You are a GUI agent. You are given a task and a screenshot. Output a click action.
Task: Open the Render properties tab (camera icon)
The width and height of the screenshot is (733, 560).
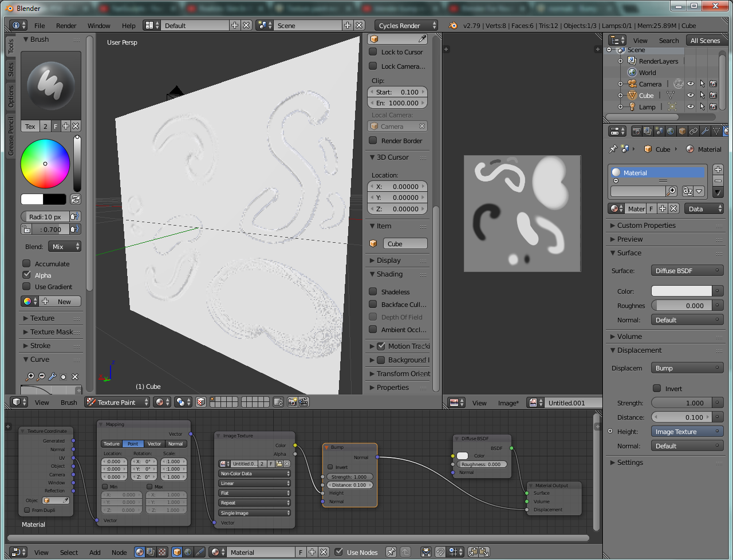[x=636, y=132]
